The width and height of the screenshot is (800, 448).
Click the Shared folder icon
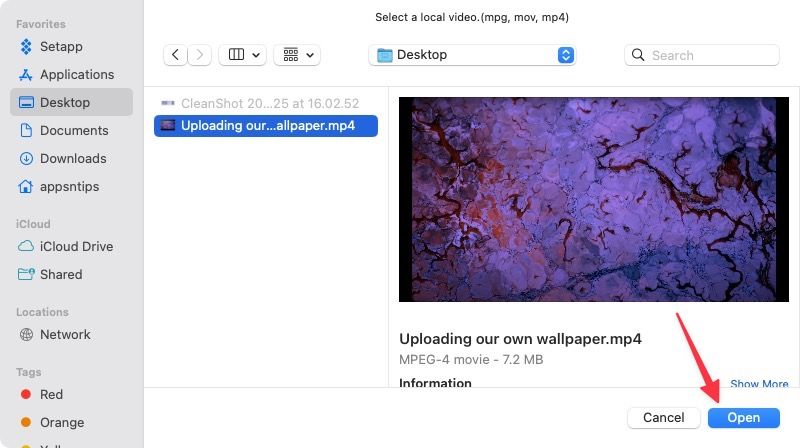(26, 274)
